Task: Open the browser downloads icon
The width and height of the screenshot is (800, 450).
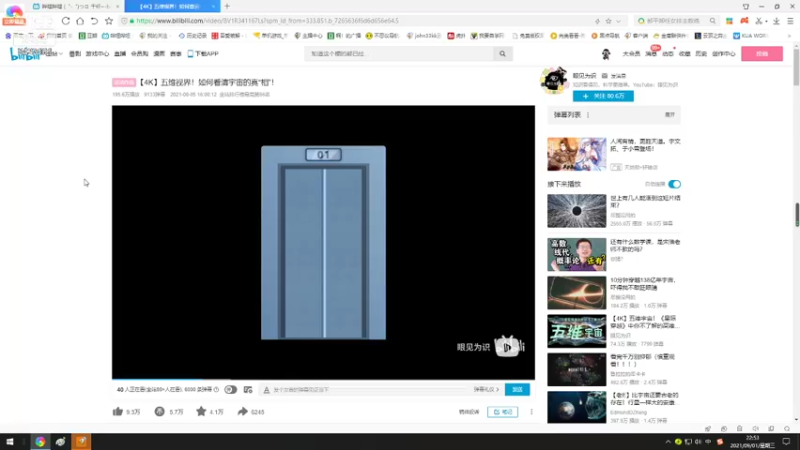Action: (776, 21)
